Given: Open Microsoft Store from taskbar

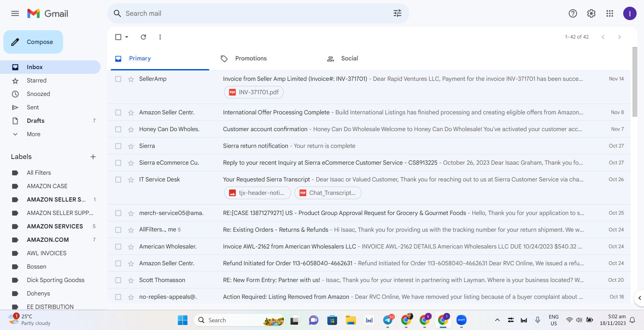Looking at the screenshot, I should (332, 320).
